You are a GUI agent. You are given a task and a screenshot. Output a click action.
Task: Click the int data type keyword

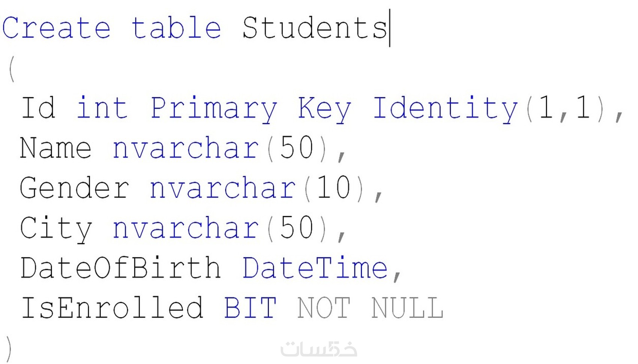tap(102, 108)
